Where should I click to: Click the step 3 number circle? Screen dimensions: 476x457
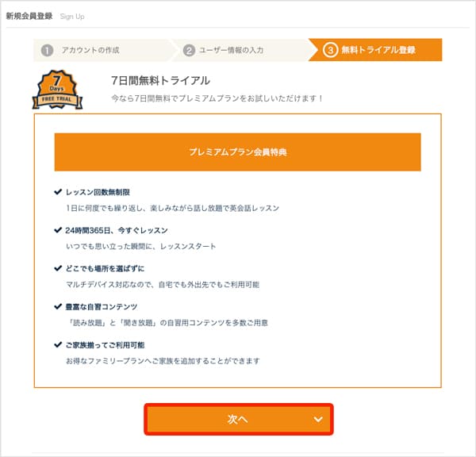point(330,51)
